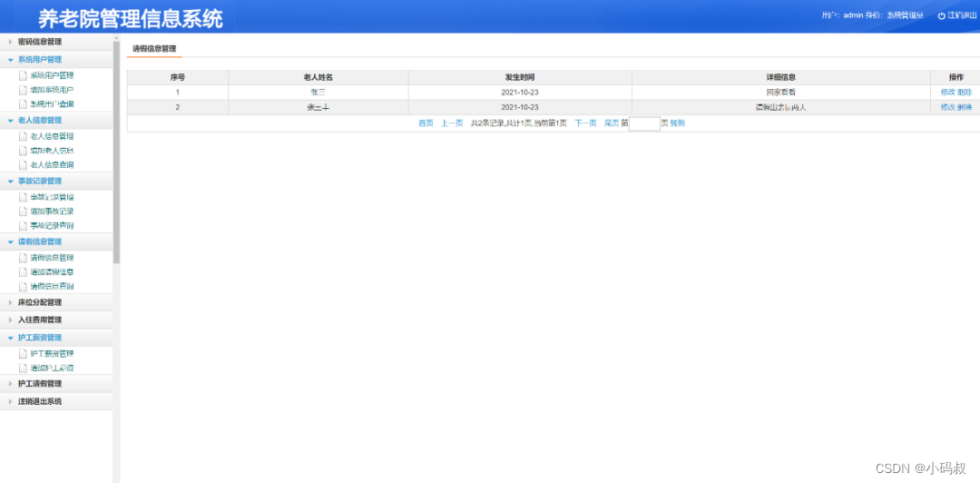Expand the 密码信息管理 section arrow
The image size is (980, 483).
[x=10, y=42]
